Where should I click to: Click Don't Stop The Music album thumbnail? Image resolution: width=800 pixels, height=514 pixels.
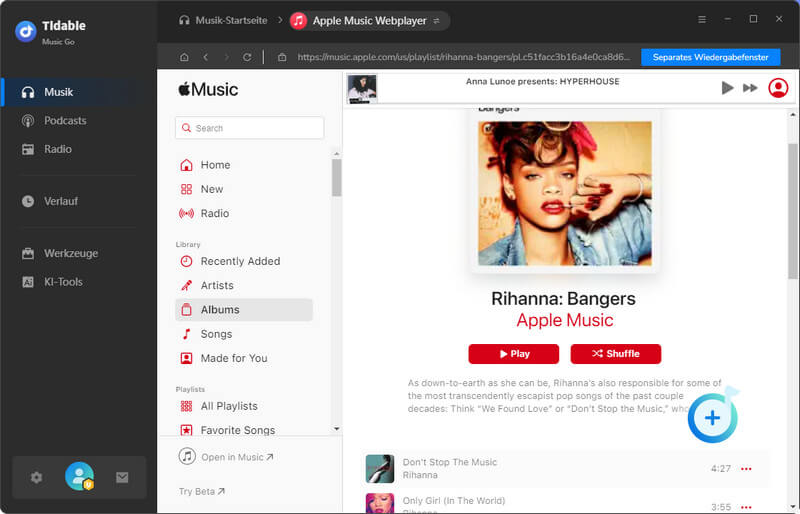click(380, 469)
